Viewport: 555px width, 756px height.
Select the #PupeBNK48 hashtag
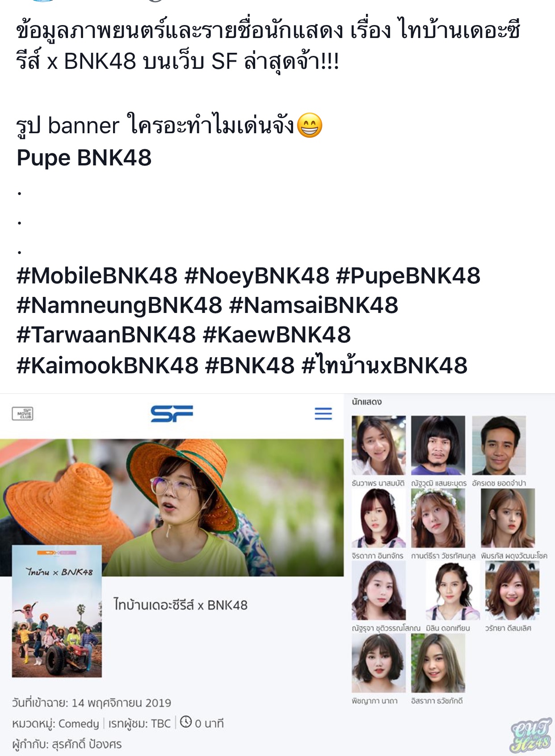pyautogui.click(x=408, y=275)
